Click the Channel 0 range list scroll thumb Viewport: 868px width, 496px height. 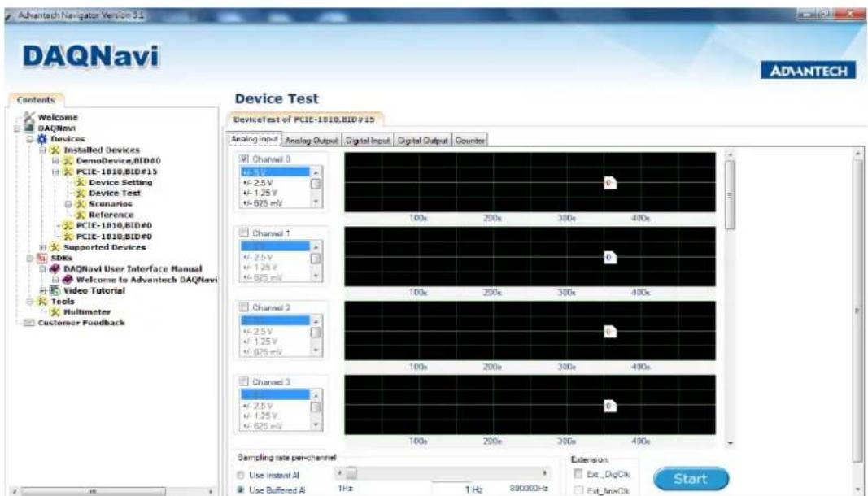point(316,184)
